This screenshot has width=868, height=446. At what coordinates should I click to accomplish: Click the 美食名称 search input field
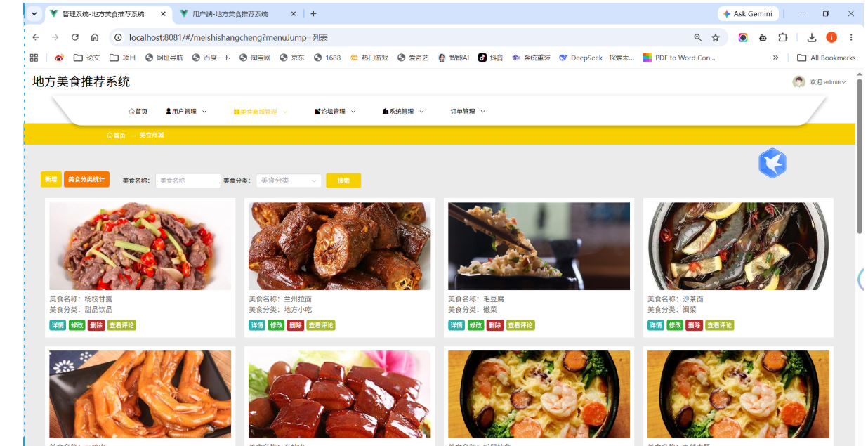pyautogui.click(x=188, y=181)
